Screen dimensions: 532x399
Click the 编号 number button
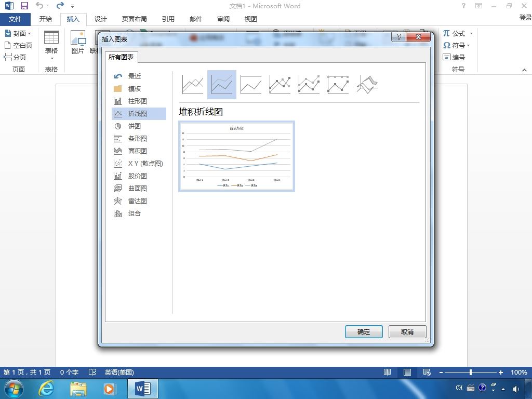454,57
